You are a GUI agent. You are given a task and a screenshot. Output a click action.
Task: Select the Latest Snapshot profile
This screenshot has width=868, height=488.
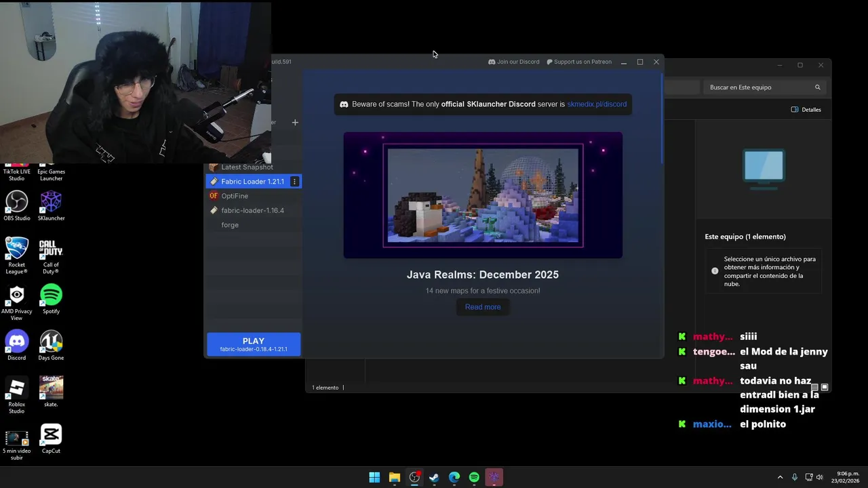tap(247, 167)
